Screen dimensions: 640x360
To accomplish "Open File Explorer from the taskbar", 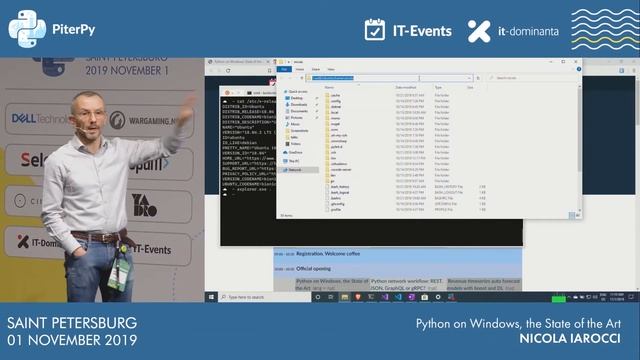I will [345, 297].
